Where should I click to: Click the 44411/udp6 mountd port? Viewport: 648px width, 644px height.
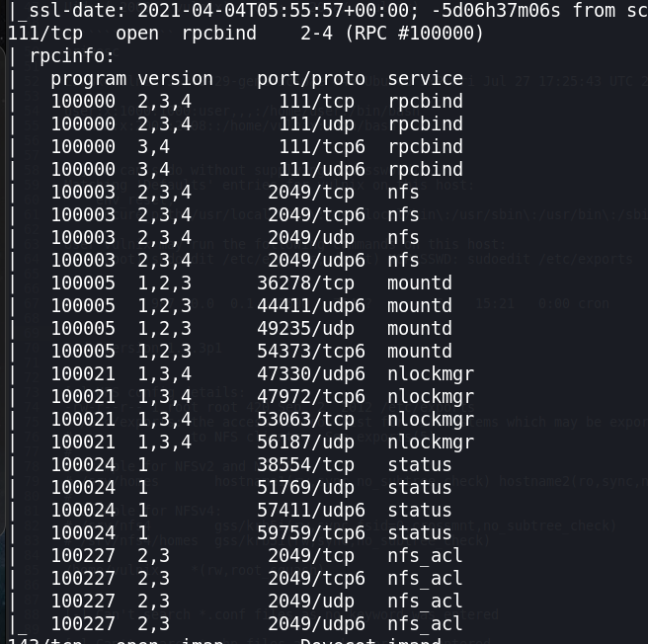(x=311, y=305)
